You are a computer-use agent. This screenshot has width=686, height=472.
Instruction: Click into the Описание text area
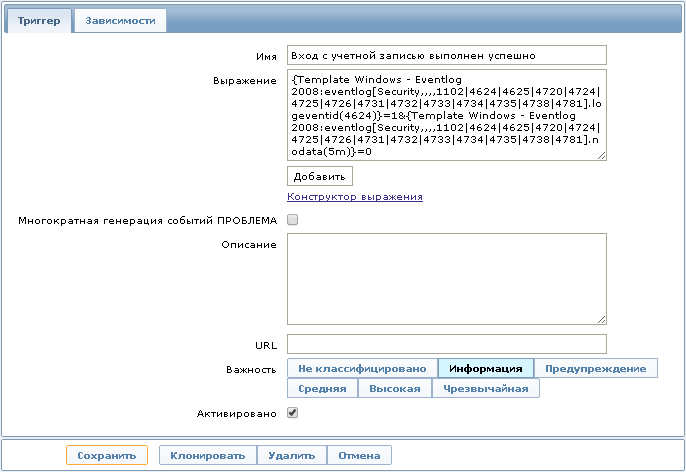[446, 279]
